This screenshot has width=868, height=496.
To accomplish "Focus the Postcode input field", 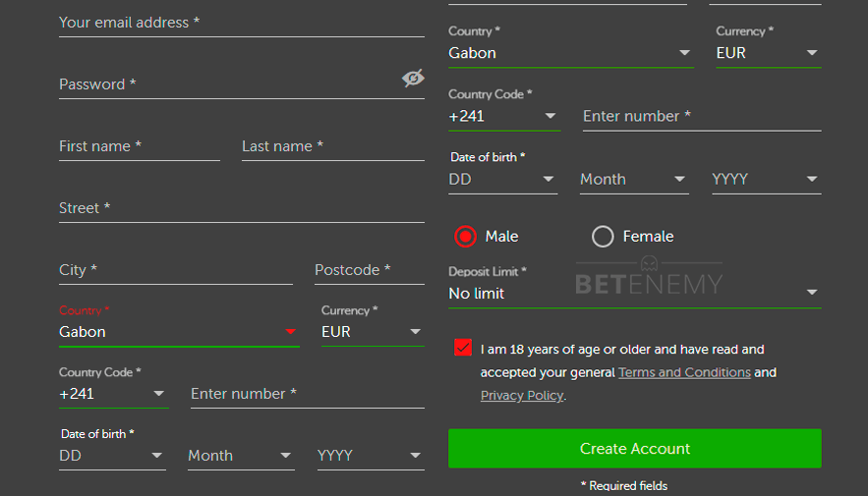I will tap(370, 270).
